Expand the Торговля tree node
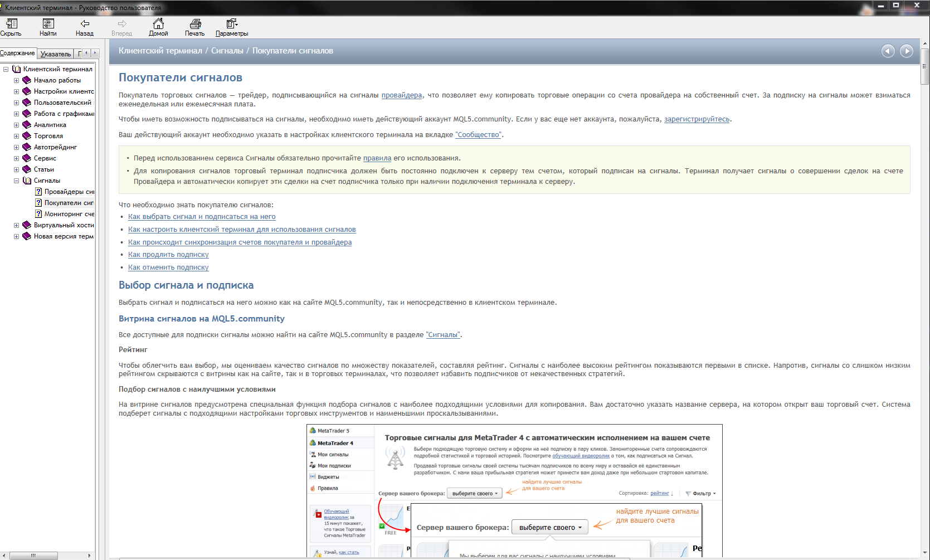Screen dimensions: 930x560 click(x=16, y=136)
